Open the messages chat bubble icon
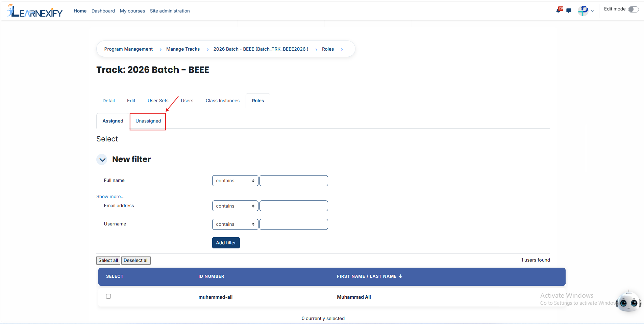Viewport: 644px width, 324px height. (569, 11)
